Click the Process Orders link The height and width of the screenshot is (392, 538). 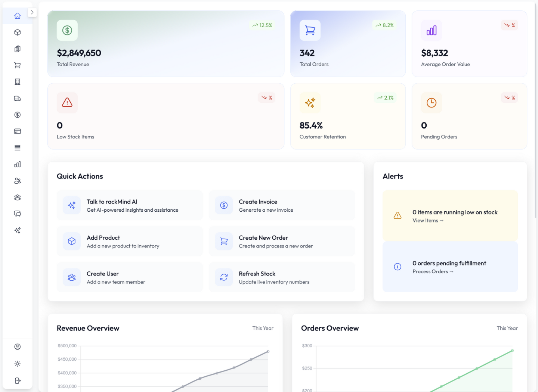click(433, 272)
